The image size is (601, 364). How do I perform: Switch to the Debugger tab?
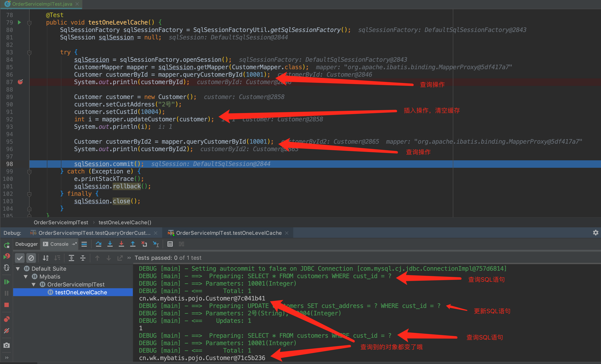(x=26, y=244)
